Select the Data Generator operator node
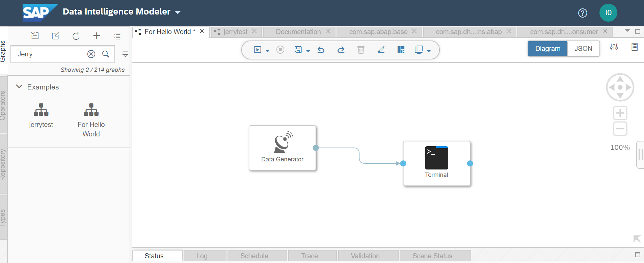This screenshot has width=644, height=263. tap(283, 148)
